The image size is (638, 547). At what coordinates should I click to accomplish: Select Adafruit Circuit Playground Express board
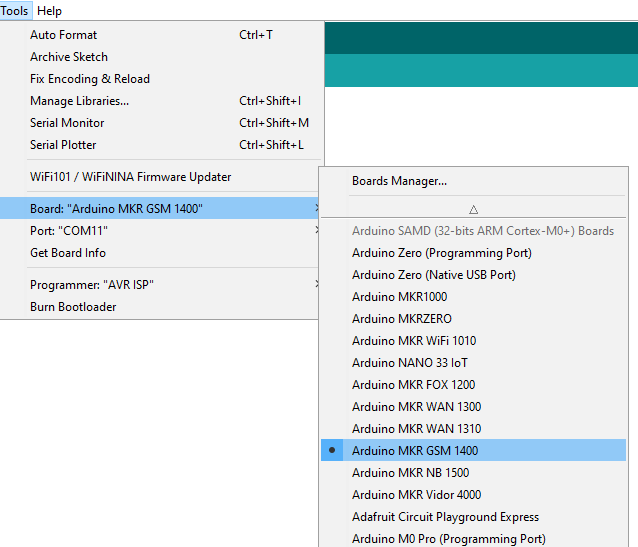point(445,517)
